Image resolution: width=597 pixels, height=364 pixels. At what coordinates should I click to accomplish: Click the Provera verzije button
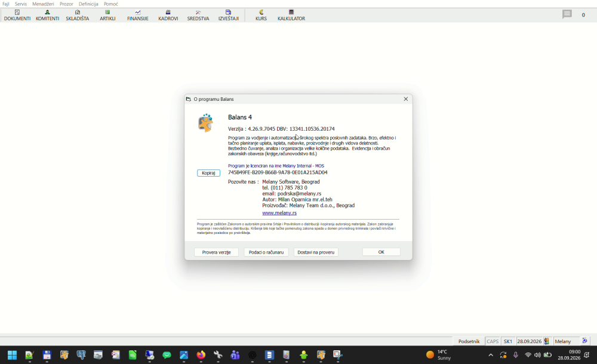[216, 252]
